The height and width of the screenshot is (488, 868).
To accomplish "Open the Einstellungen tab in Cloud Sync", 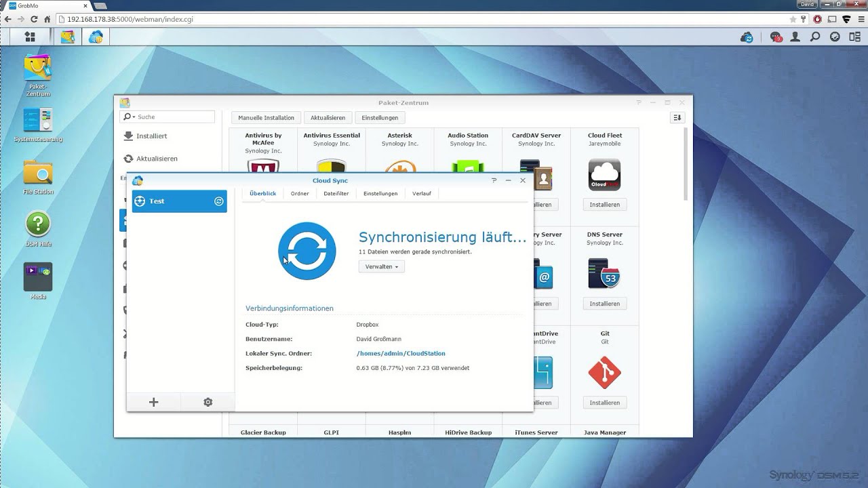I will click(380, 193).
